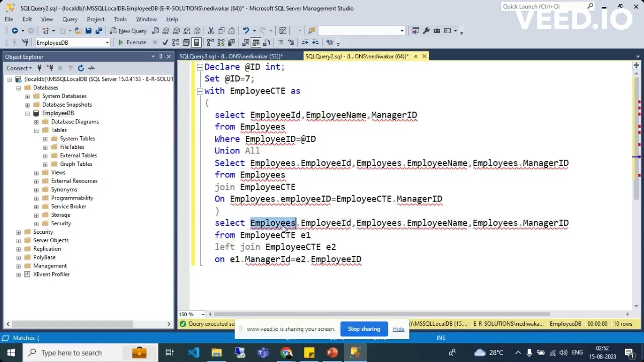Open the Connect dropdown in Object Explorer

pyautogui.click(x=19, y=68)
